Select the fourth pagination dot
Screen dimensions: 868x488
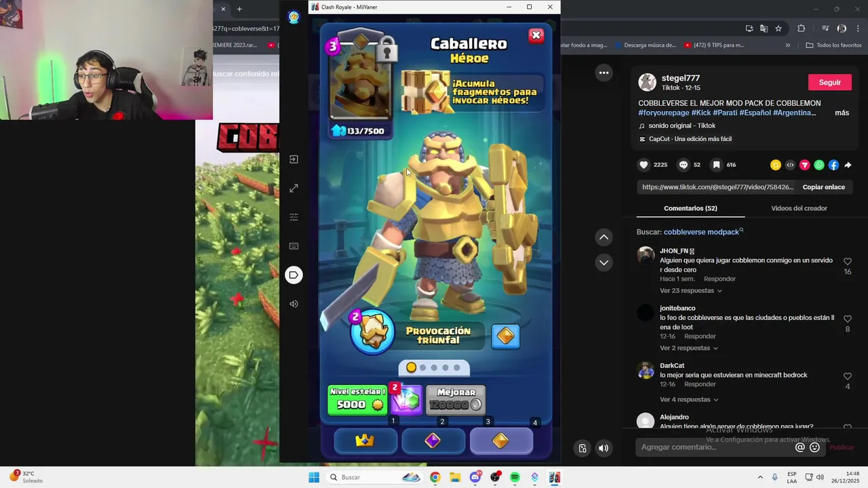(x=446, y=367)
